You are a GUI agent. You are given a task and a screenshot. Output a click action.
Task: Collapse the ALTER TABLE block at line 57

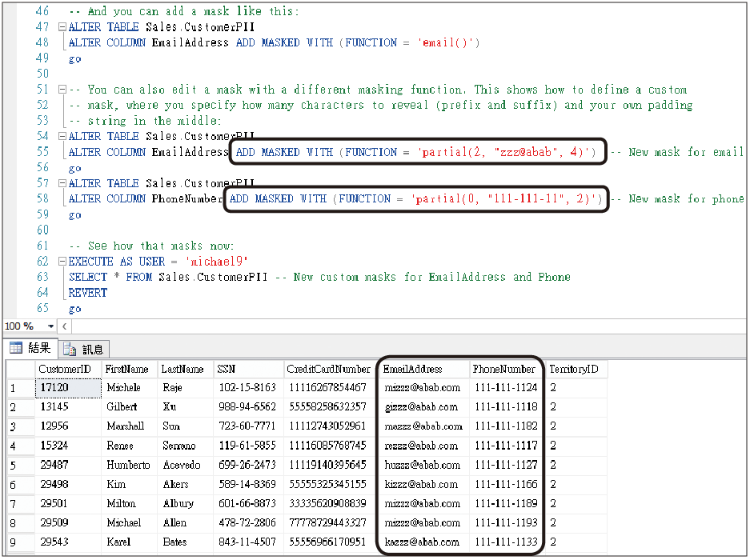(62, 183)
